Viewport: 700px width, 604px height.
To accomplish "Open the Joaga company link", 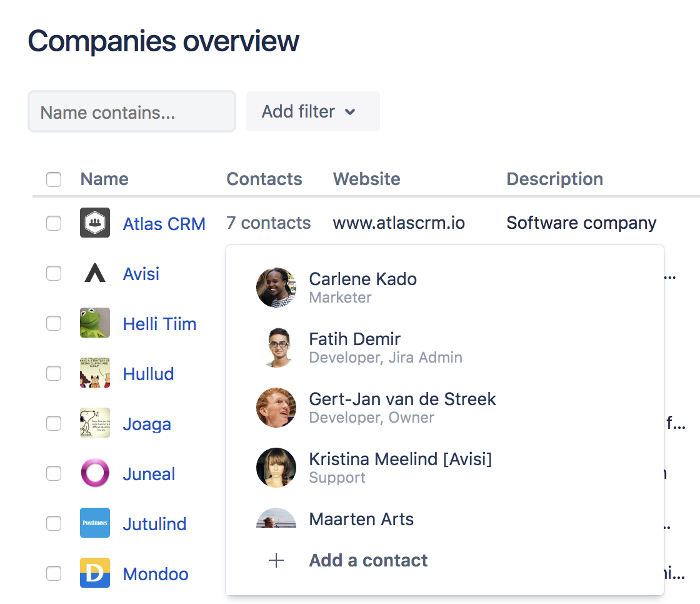I will click(x=147, y=424).
